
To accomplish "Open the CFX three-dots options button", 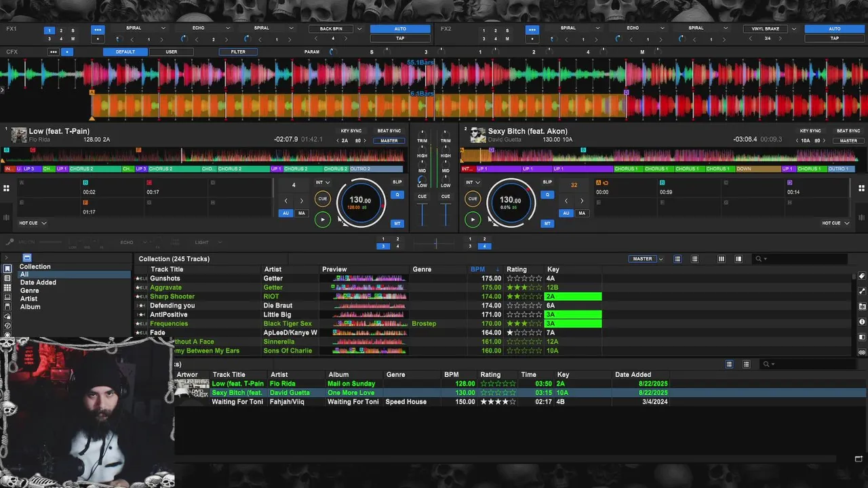I will point(53,52).
